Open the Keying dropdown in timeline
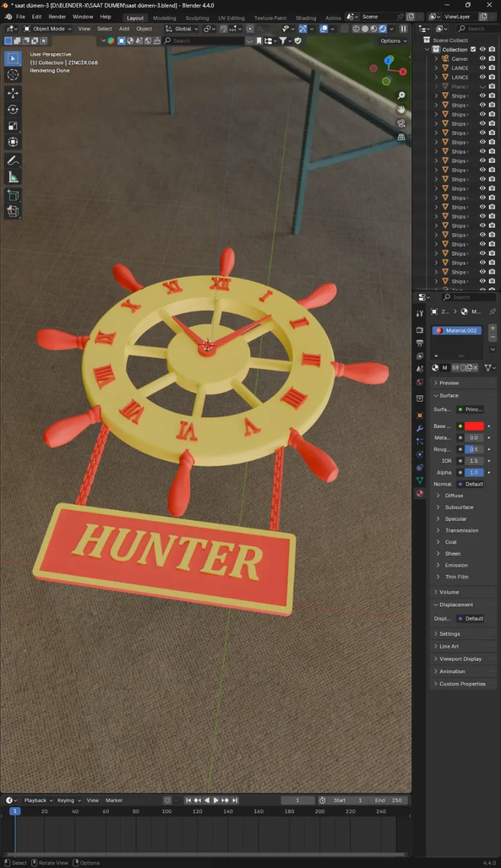 69,800
